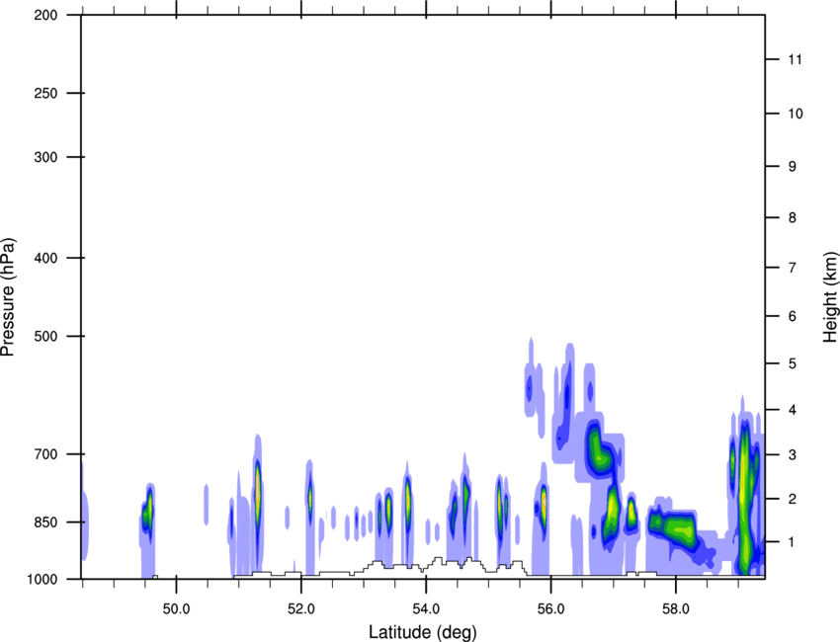Click the 3 km height label

pyautogui.click(x=793, y=454)
